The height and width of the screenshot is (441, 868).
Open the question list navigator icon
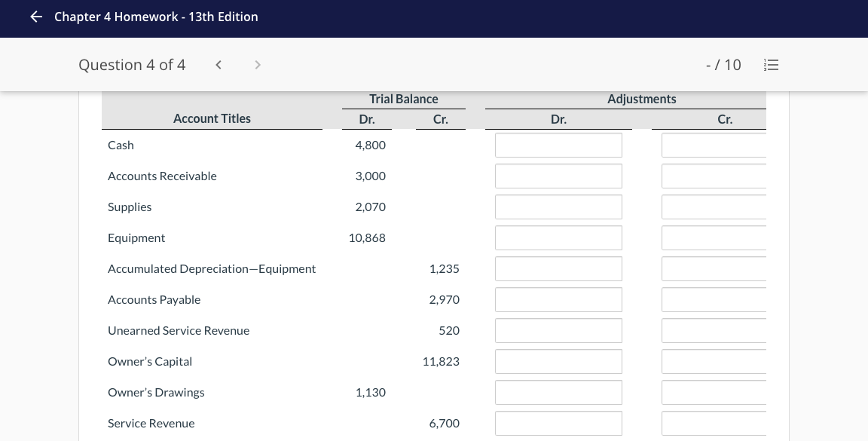tap(771, 65)
